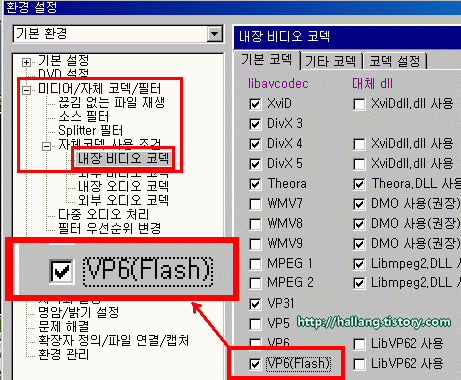Select 내장 비디오 코덱 tree item
This screenshot has height=380, width=461.
[123, 158]
